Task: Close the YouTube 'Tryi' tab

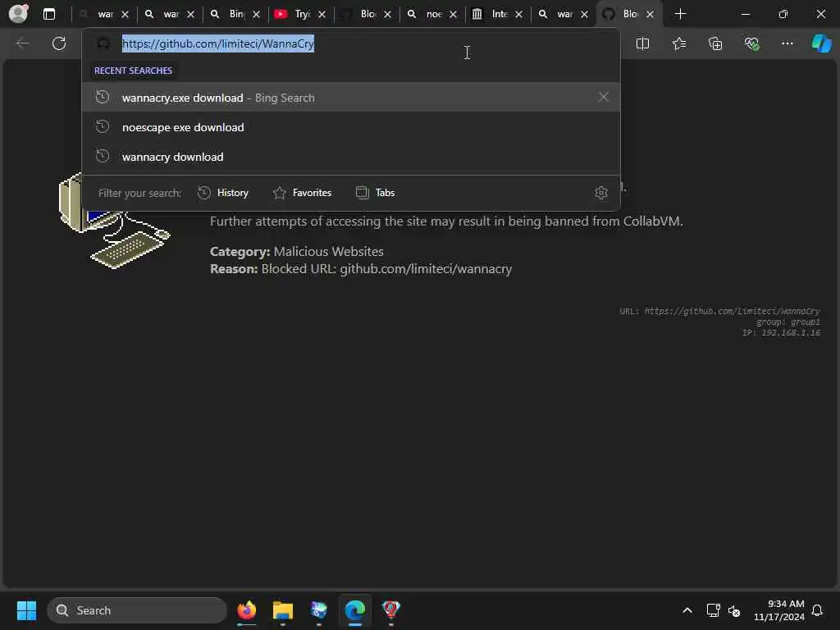Action: [322, 14]
